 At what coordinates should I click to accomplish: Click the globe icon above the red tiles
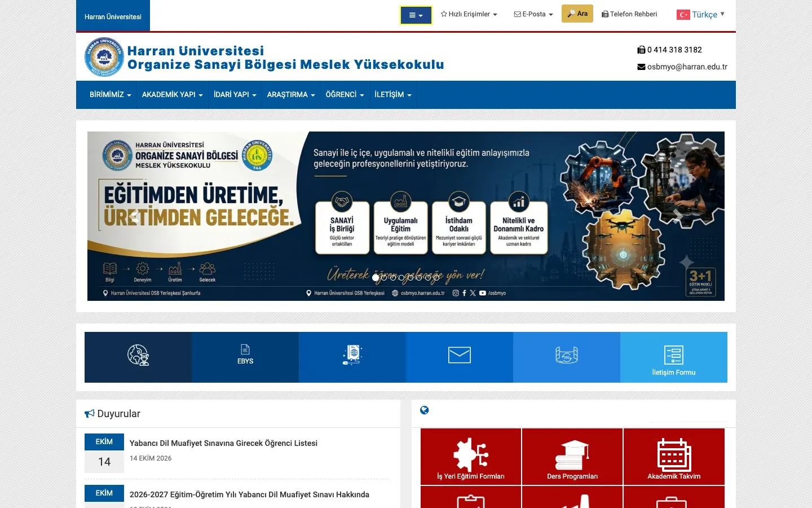click(x=425, y=410)
